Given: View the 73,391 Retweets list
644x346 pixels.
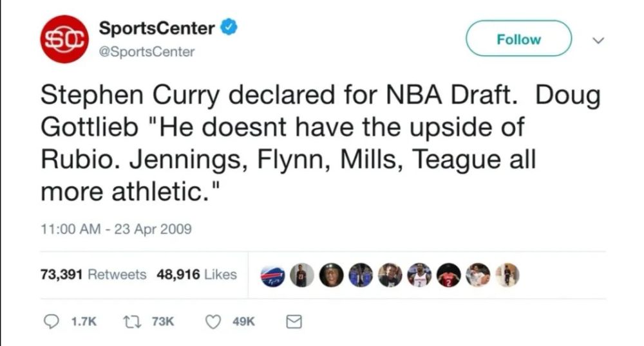Looking at the screenshot, I should coord(93,275).
